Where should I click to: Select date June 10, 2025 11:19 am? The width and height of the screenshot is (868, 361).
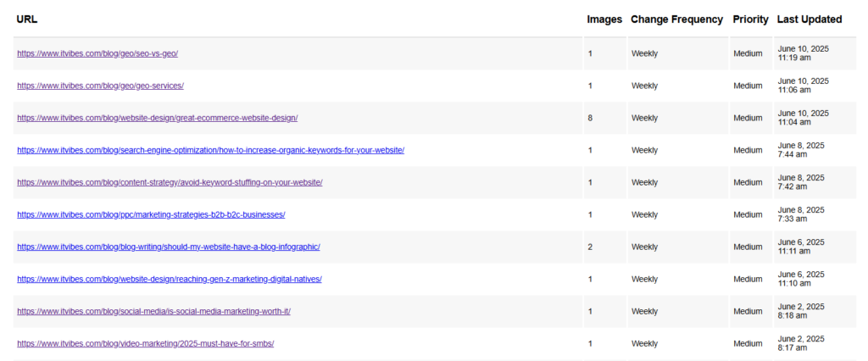(x=804, y=53)
